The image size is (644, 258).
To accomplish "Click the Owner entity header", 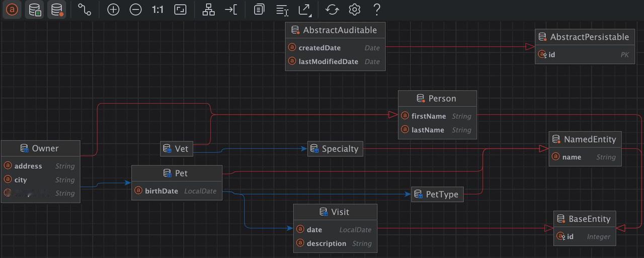I will click(40, 148).
